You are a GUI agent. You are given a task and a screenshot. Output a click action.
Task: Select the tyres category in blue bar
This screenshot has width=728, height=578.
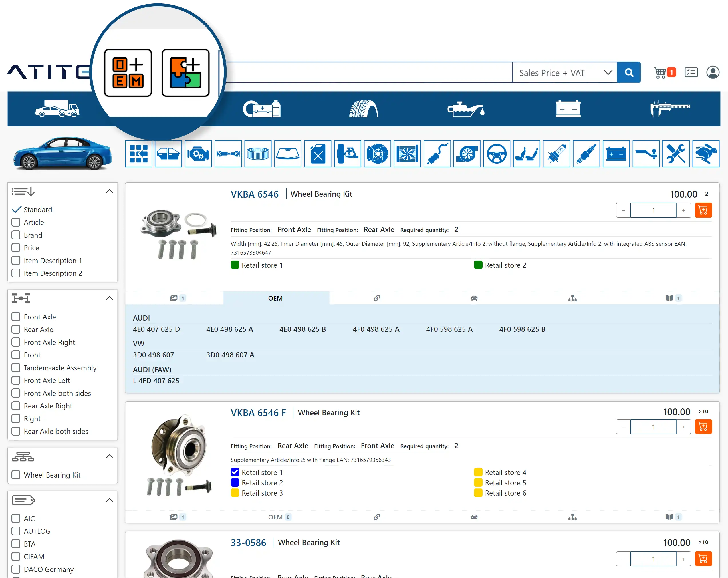[363, 109]
